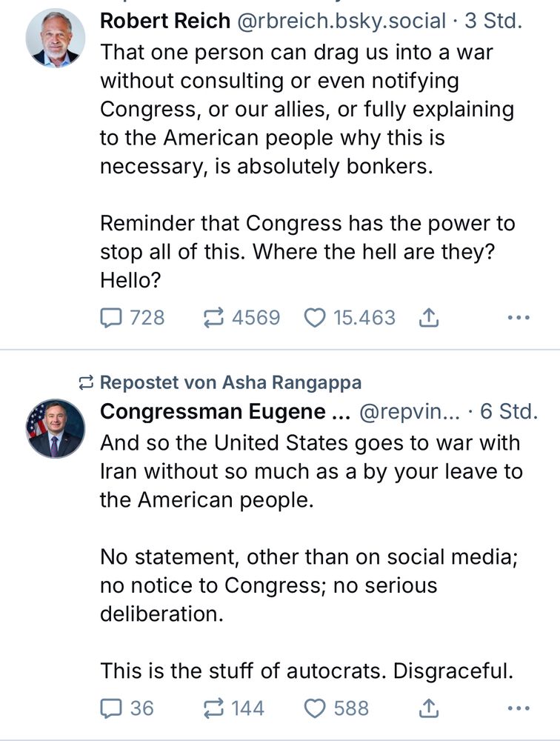Like Congressman Eugene's post
The image size is (560, 741).
[316, 708]
